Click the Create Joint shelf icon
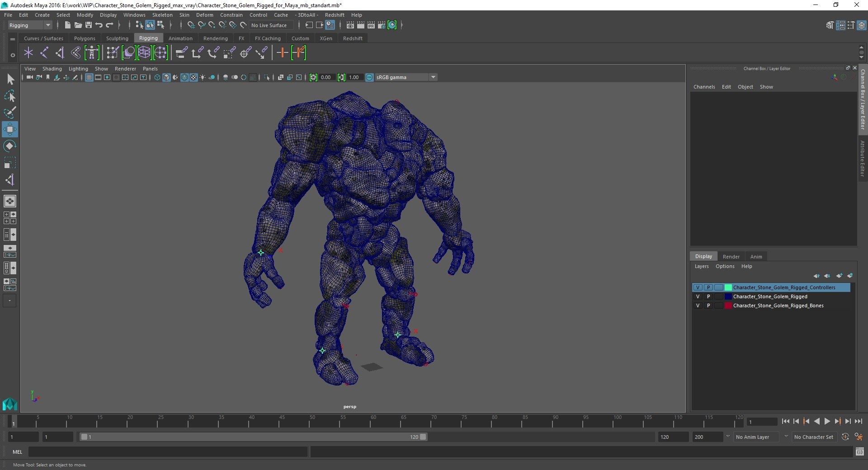 tap(44, 53)
